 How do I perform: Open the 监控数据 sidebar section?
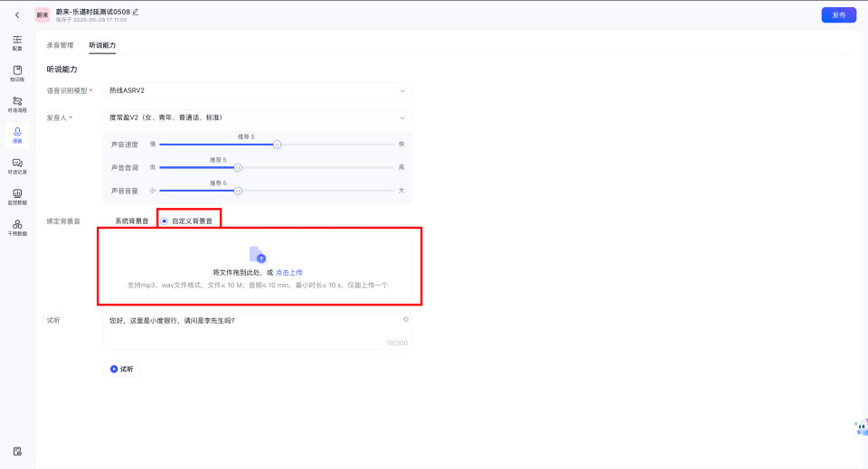(x=17, y=197)
